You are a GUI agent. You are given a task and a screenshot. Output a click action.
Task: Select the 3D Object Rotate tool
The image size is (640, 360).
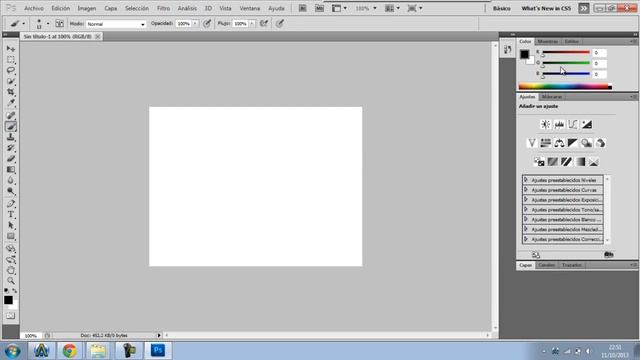11,249
